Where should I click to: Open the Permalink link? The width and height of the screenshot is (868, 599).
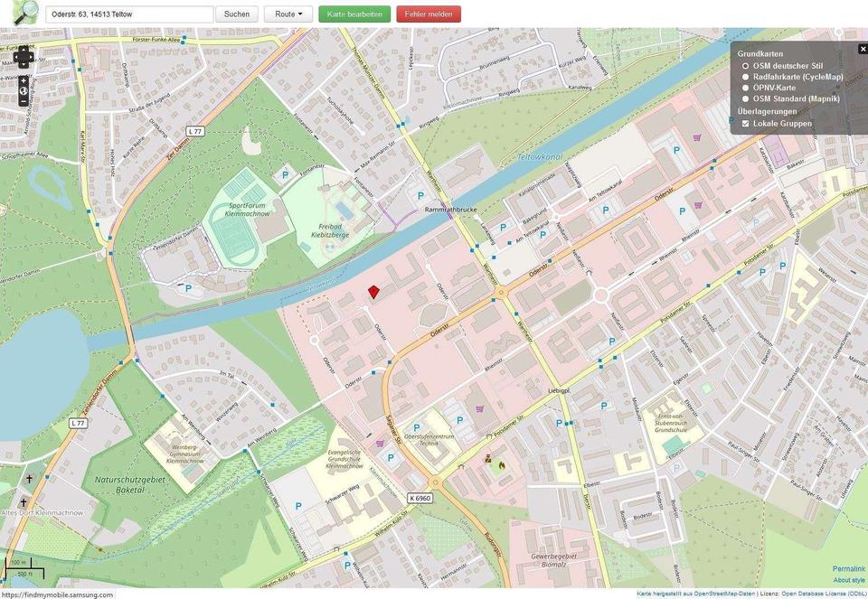(848, 568)
